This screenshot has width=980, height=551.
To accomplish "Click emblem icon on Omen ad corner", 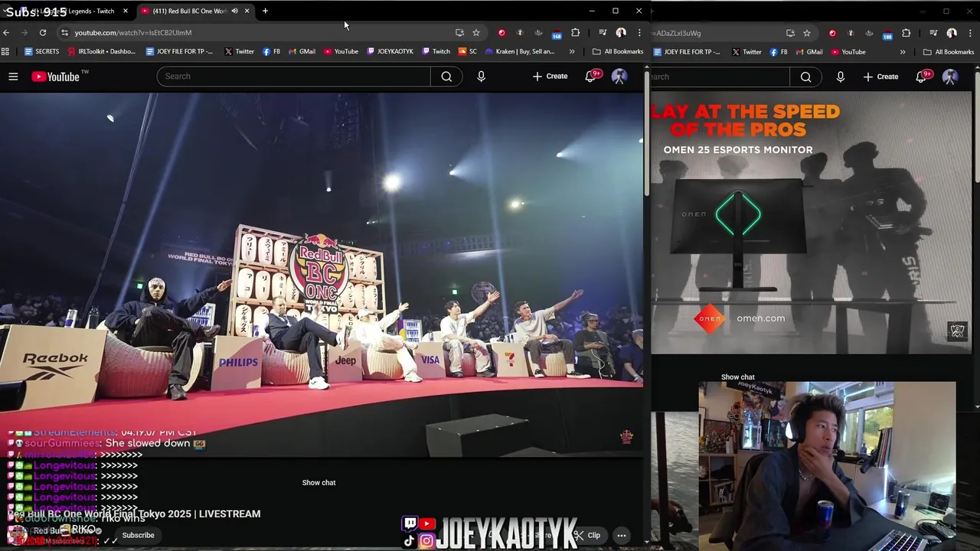I will (x=957, y=331).
